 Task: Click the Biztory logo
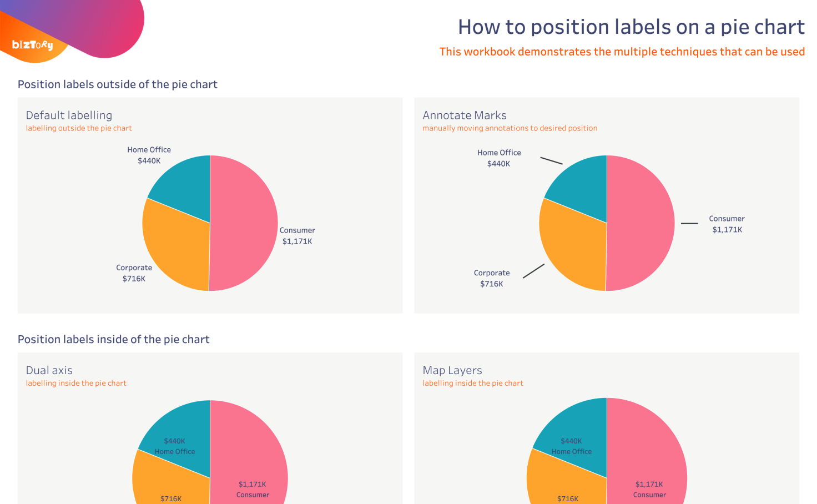point(32,44)
